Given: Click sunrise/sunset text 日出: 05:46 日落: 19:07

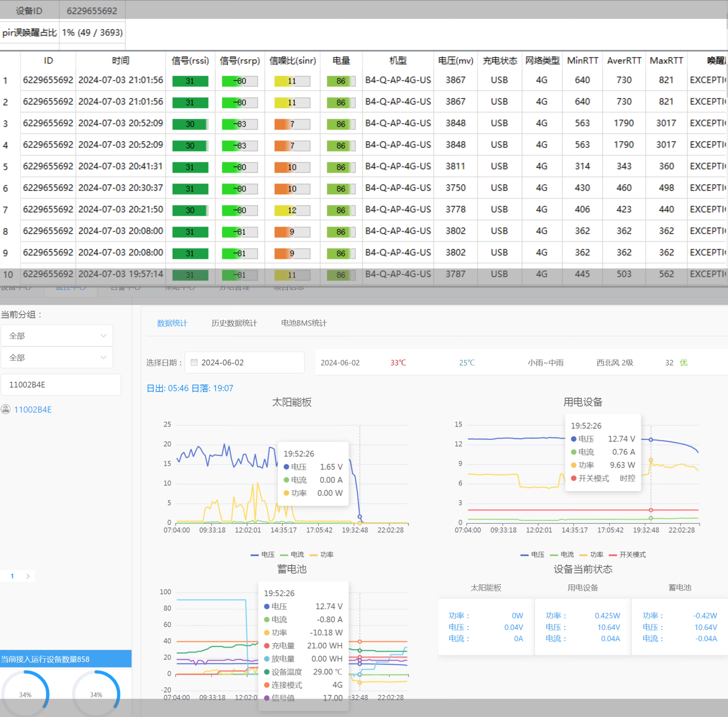Looking at the screenshot, I should point(190,388).
